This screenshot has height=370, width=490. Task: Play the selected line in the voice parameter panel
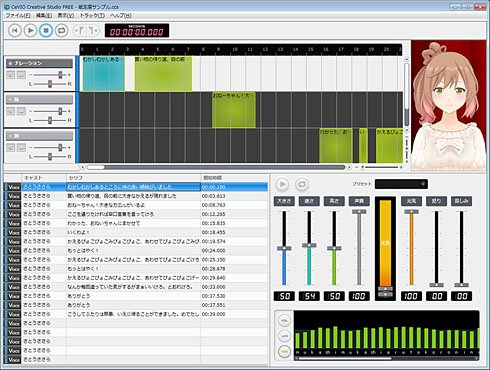282,184
